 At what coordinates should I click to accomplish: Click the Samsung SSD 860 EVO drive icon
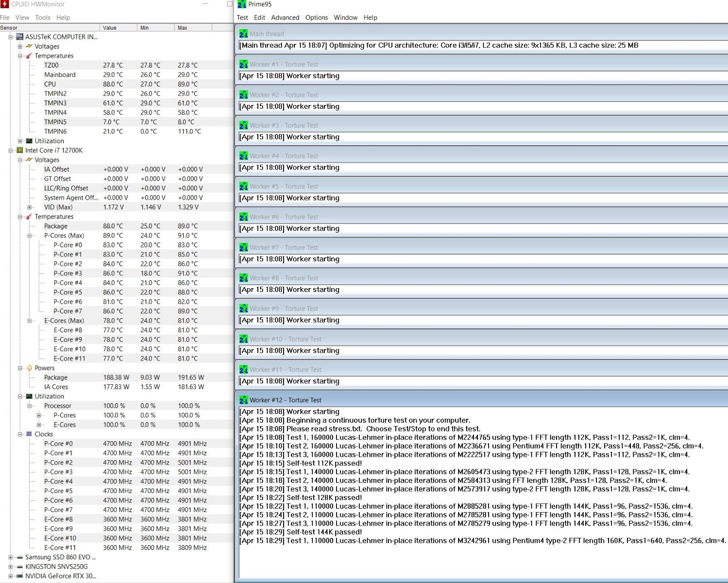pos(20,557)
